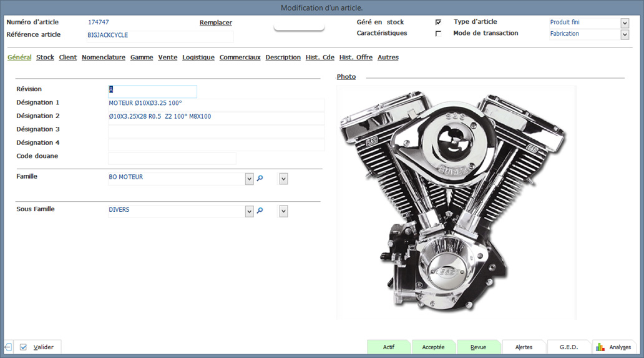Viewport: 644px width, 358px height.
Task: Switch to the Général tab
Action: pos(19,57)
